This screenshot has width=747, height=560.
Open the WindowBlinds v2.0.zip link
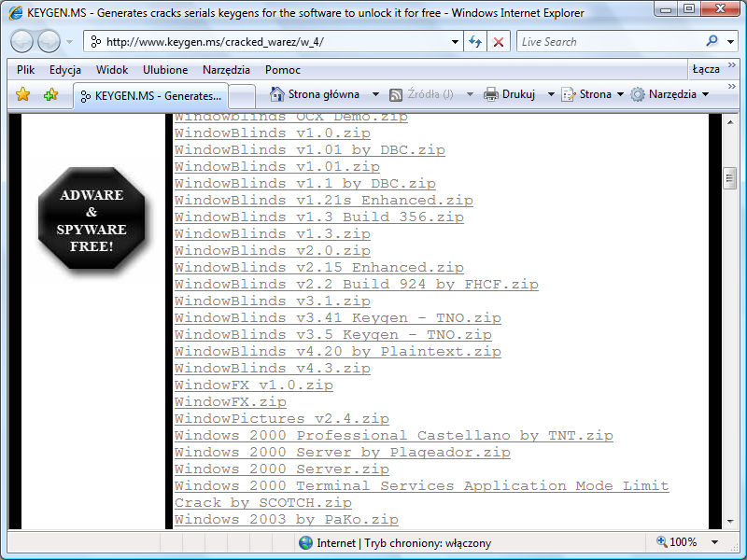tap(272, 250)
